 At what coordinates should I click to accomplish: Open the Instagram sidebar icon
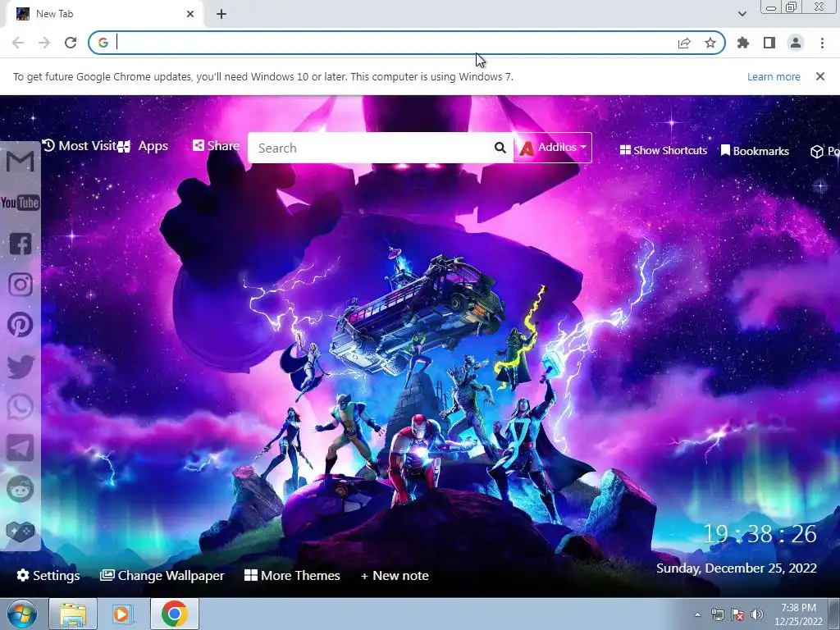(21, 285)
